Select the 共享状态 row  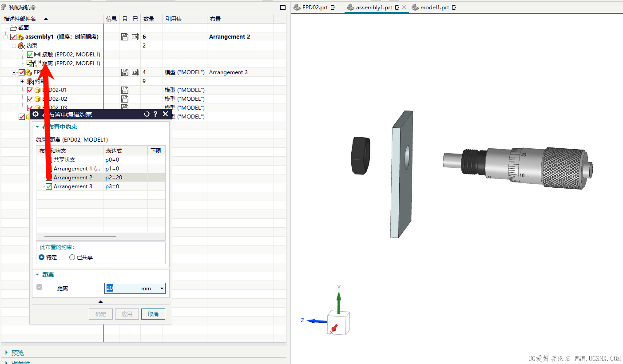(101, 160)
